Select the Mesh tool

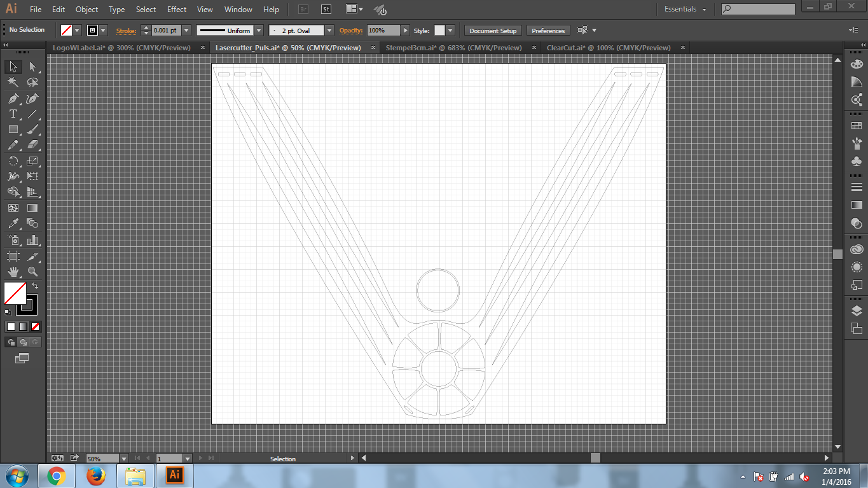click(13, 208)
